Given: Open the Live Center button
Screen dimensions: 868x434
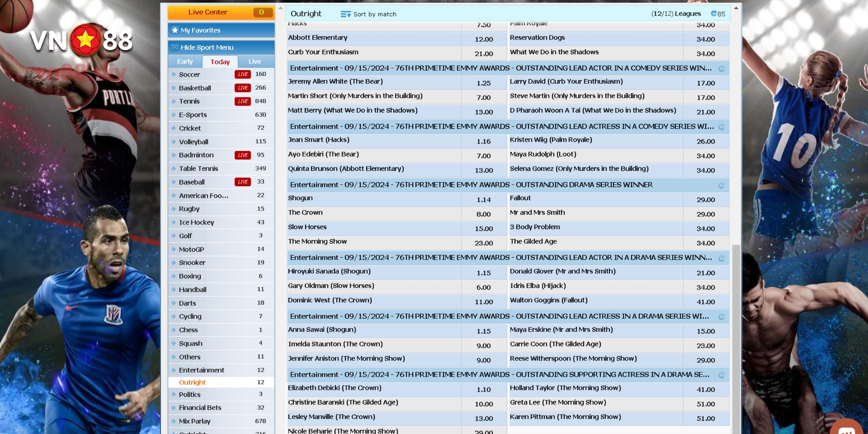Looking at the screenshot, I should 221,12.
